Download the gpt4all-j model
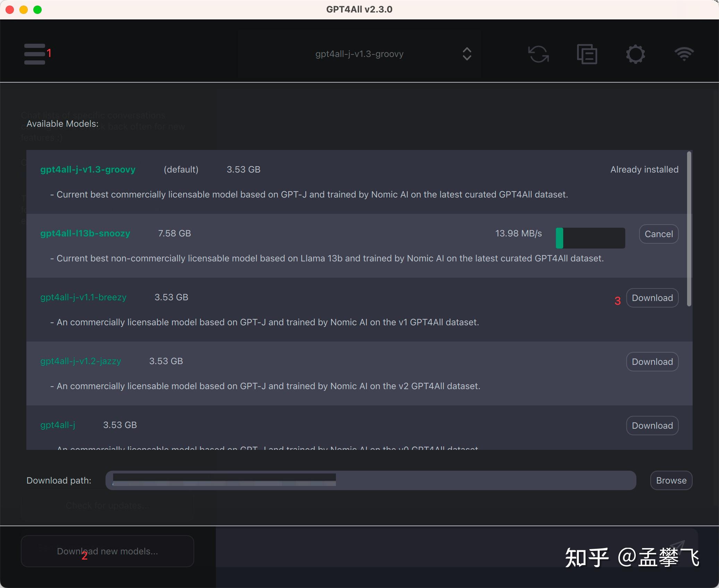This screenshot has width=719, height=588. [x=652, y=425]
